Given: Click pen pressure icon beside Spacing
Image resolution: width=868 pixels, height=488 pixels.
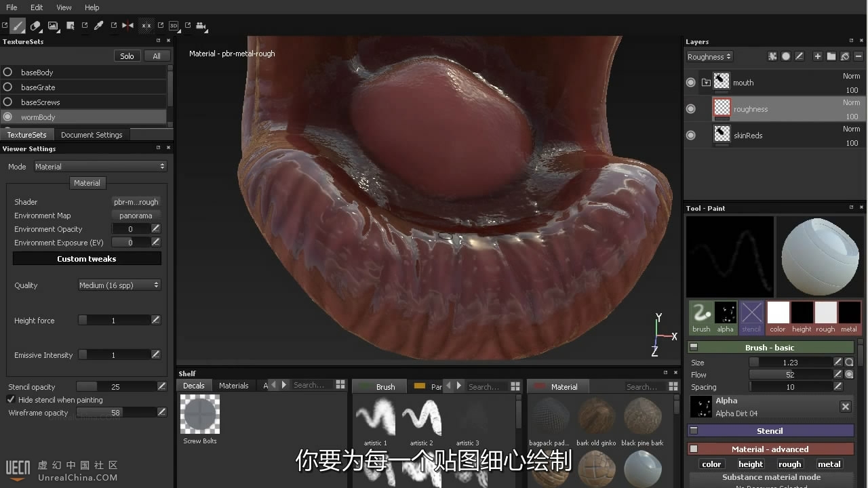Looking at the screenshot, I should coord(838,386).
